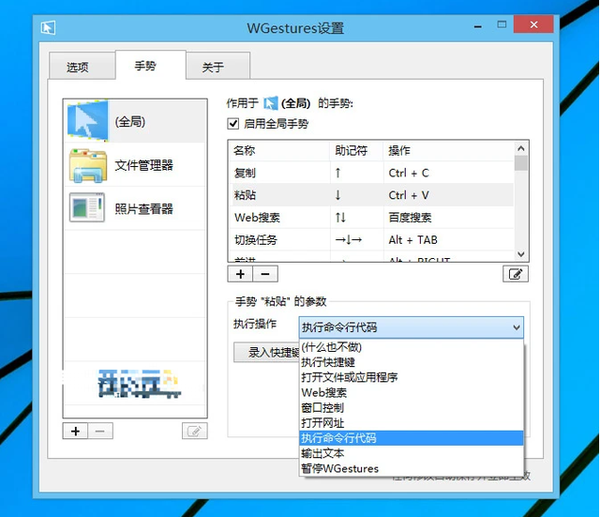Click the gesture list scrollbar thumb

pos(521,163)
